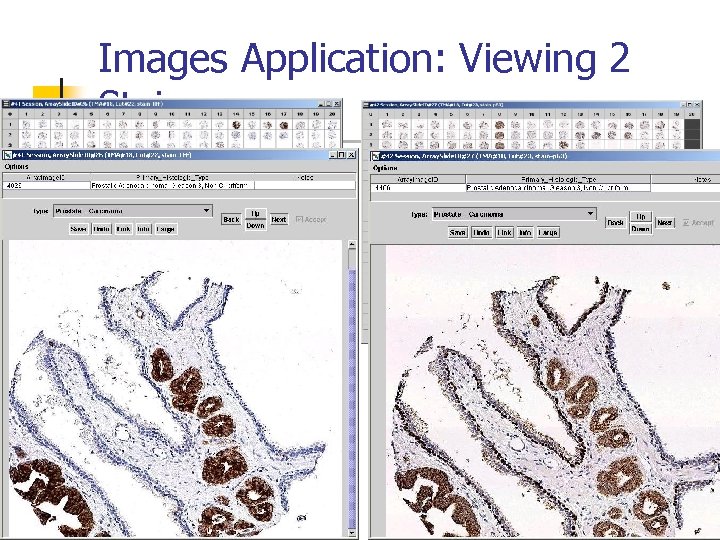This screenshot has width=720, height=540.
Task: Select Primary_Histologic_Type cell in #41 window table
Action: [x=173, y=186]
